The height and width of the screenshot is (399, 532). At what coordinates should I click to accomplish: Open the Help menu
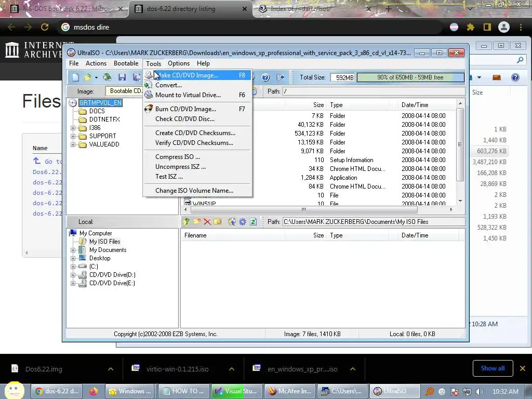pyautogui.click(x=203, y=63)
